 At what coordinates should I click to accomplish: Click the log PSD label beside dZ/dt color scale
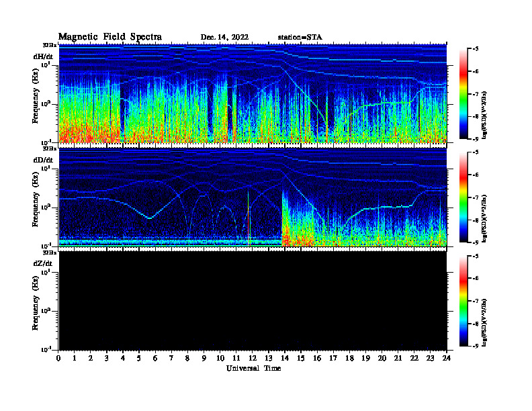484,322
